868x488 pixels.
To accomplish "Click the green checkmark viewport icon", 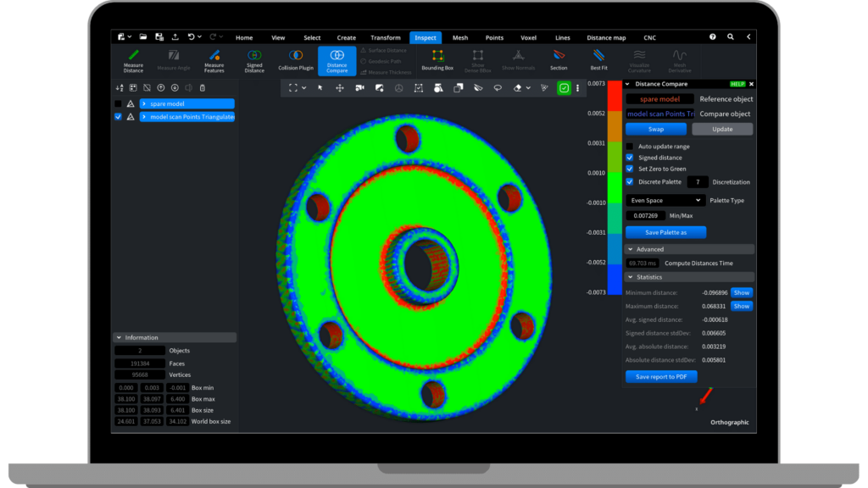I will pyautogui.click(x=565, y=87).
